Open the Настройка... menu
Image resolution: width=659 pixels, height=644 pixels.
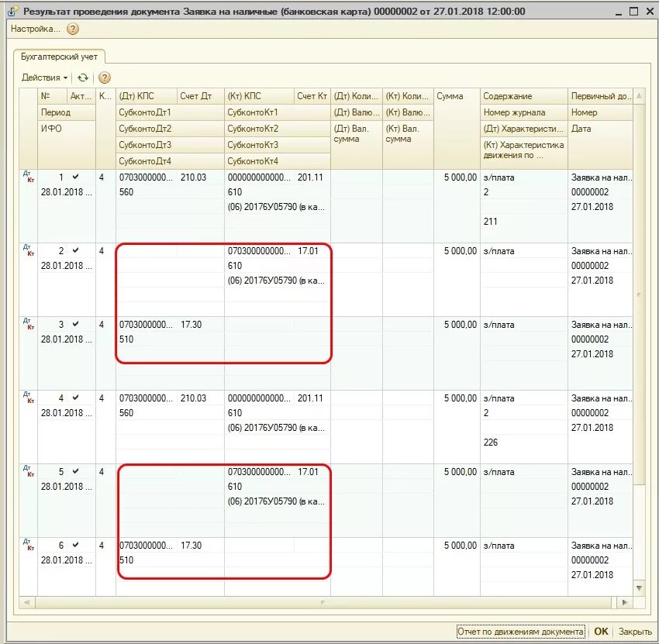coord(36,29)
